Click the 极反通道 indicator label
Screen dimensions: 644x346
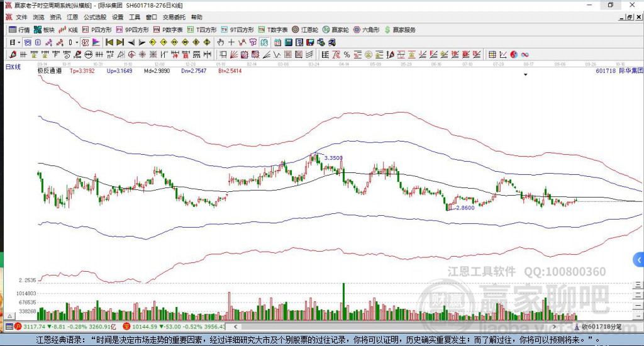click(x=50, y=70)
